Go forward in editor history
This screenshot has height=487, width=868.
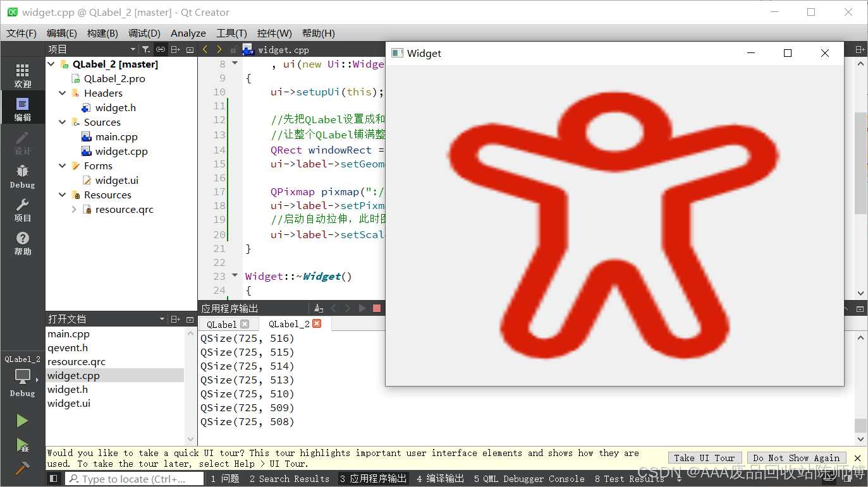219,49
